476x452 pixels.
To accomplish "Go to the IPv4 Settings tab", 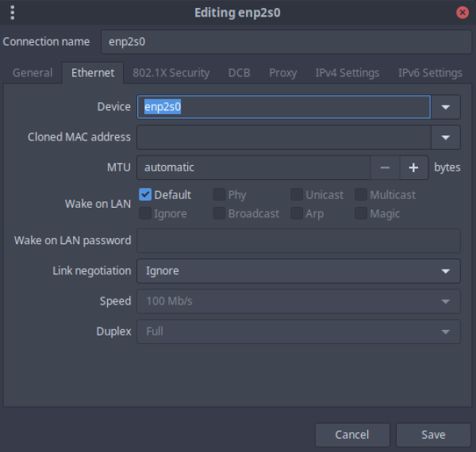I will (347, 73).
